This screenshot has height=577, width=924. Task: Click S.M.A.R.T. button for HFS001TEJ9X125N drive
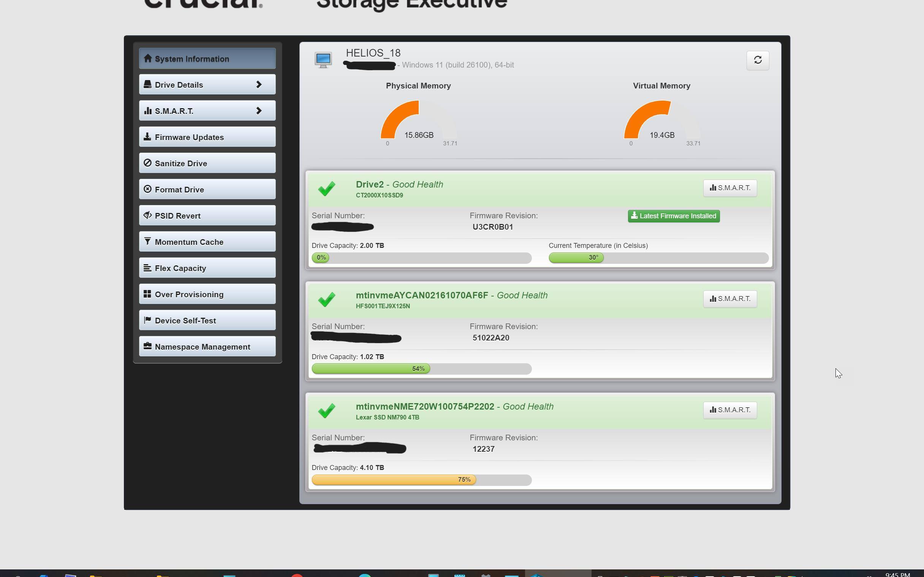click(729, 299)
